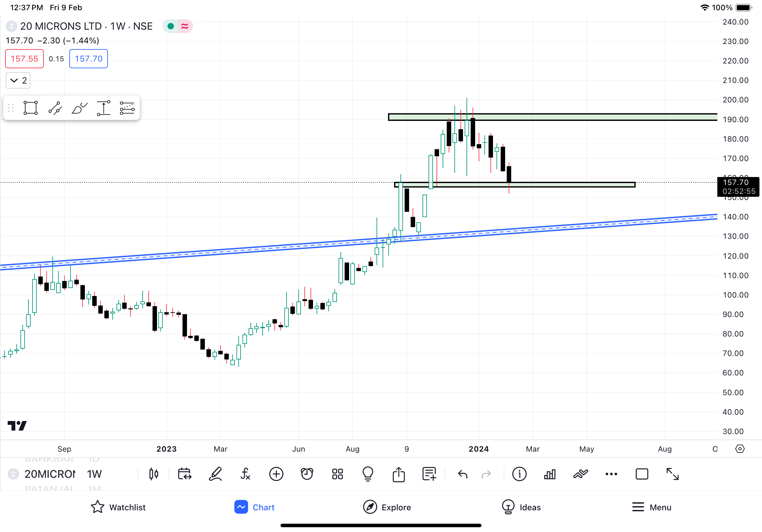Toggle the pink approximate data indicator
Screen dimensions: 762x532
point(185,26)
